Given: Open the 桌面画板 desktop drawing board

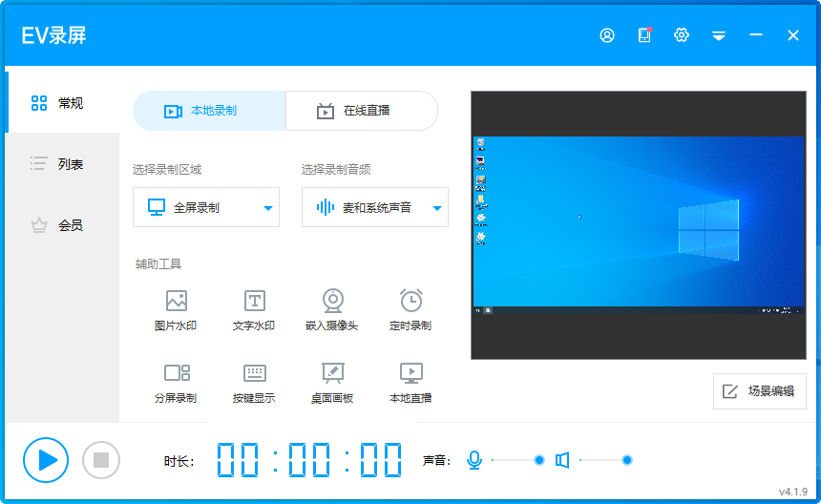Looking at the screenshot, I should pos(332,383).
